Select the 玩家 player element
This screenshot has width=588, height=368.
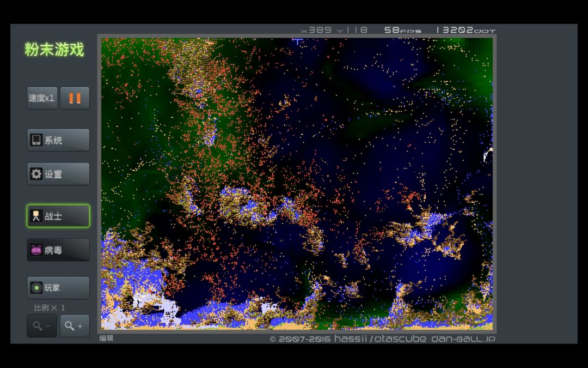click(58, 288)
